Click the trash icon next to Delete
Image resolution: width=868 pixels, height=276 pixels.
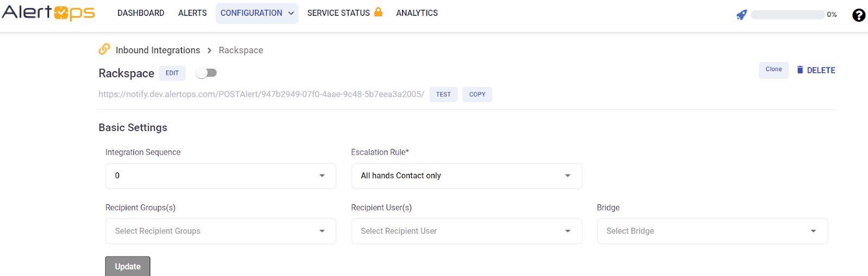pos(800,70)
